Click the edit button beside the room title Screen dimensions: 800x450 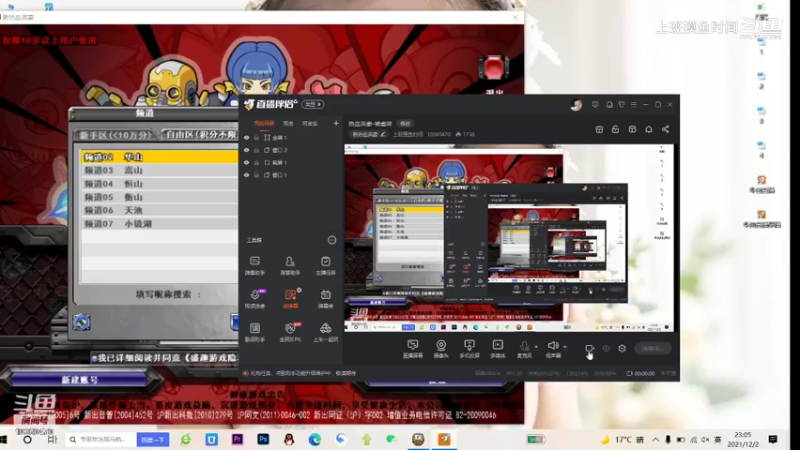pyautogui.click(x=405, y=123)
